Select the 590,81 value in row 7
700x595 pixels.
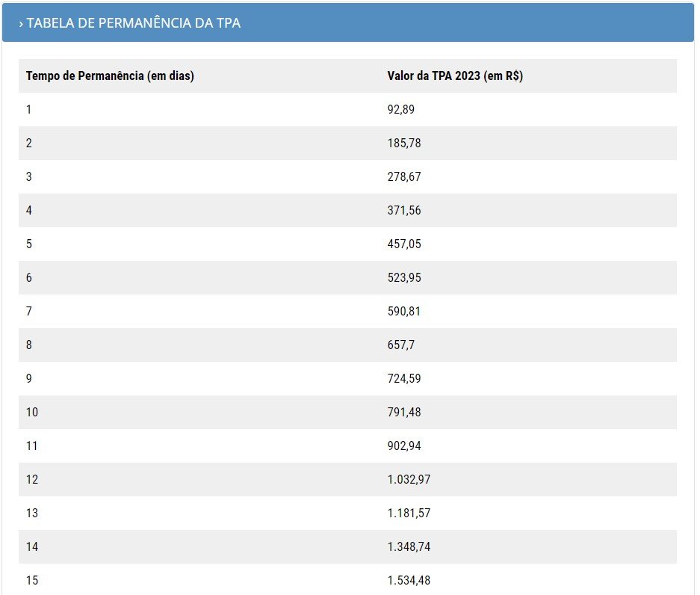(x=404, y=312)
